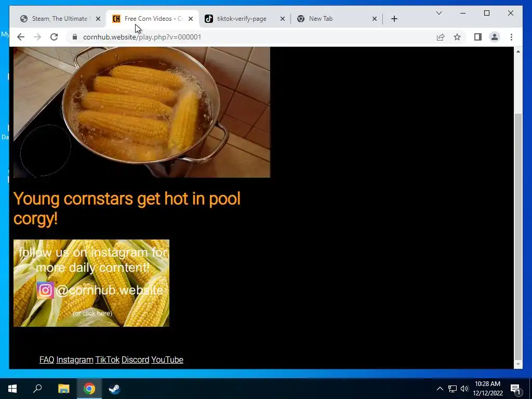
Task: Open the Chrome profile menu
Action: (495, 37)
